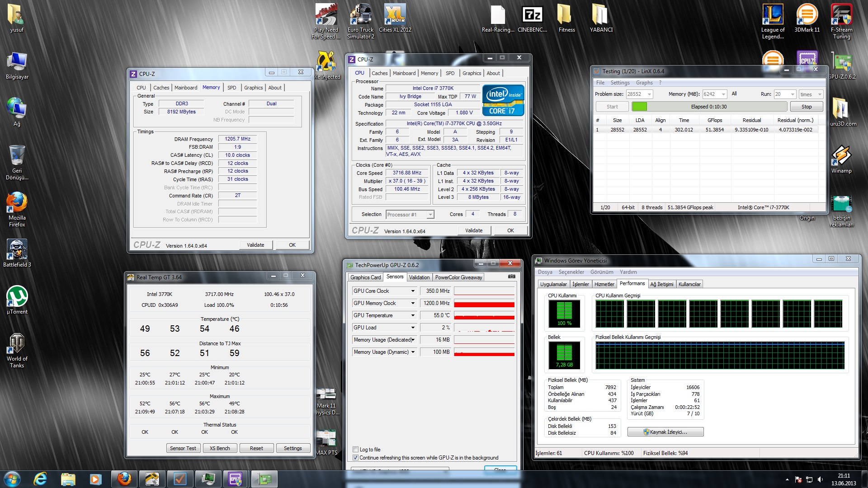The image size is (868, 488).
Task: Click Settings button in Real Temp
Action: pos(292,448)
